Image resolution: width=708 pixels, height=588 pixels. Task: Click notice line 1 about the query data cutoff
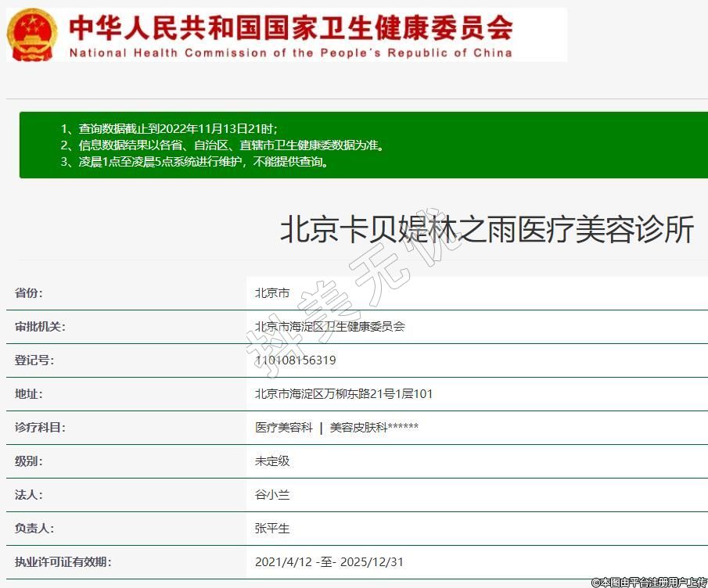(169, 128)
